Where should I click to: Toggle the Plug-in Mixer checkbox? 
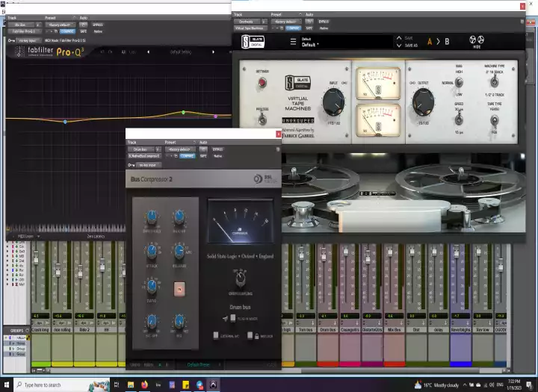(233, 318)
